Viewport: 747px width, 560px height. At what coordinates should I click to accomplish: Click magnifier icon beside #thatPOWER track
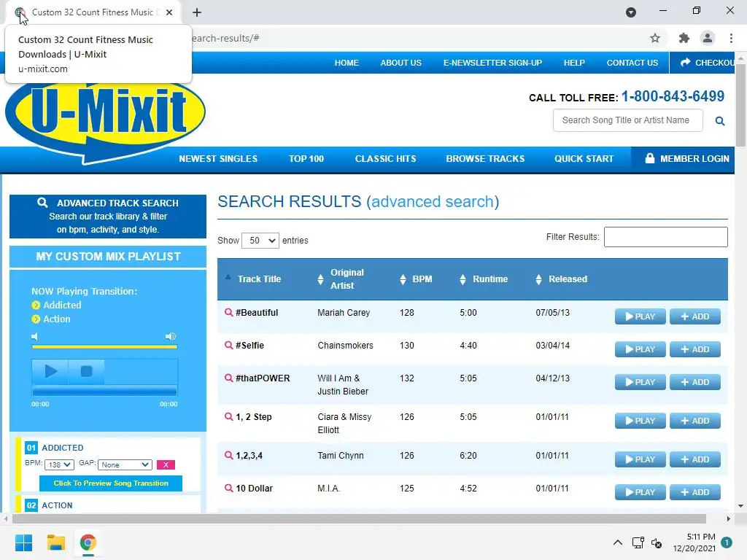click(228, 378)
